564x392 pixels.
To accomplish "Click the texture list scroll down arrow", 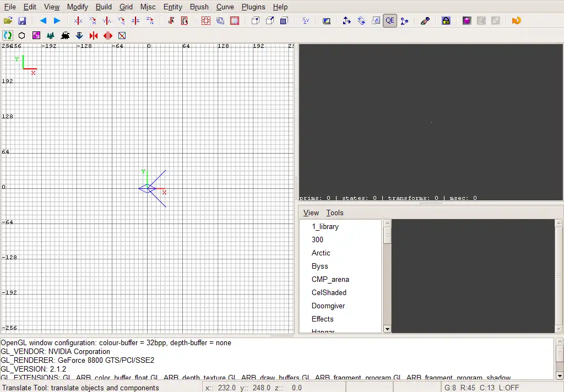I will [387, 329].
